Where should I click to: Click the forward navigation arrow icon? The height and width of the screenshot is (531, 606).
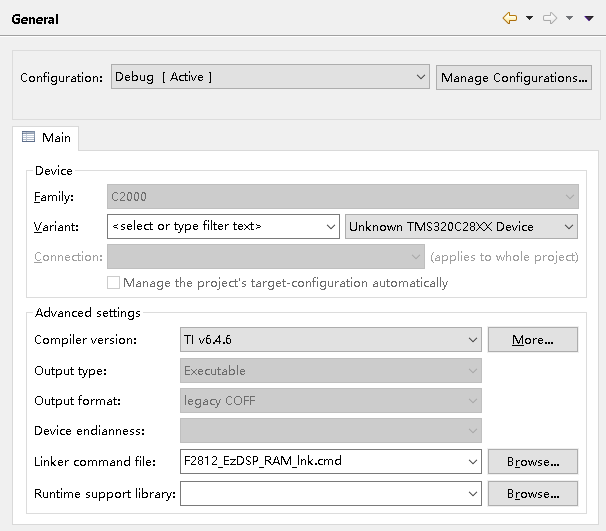549,18
